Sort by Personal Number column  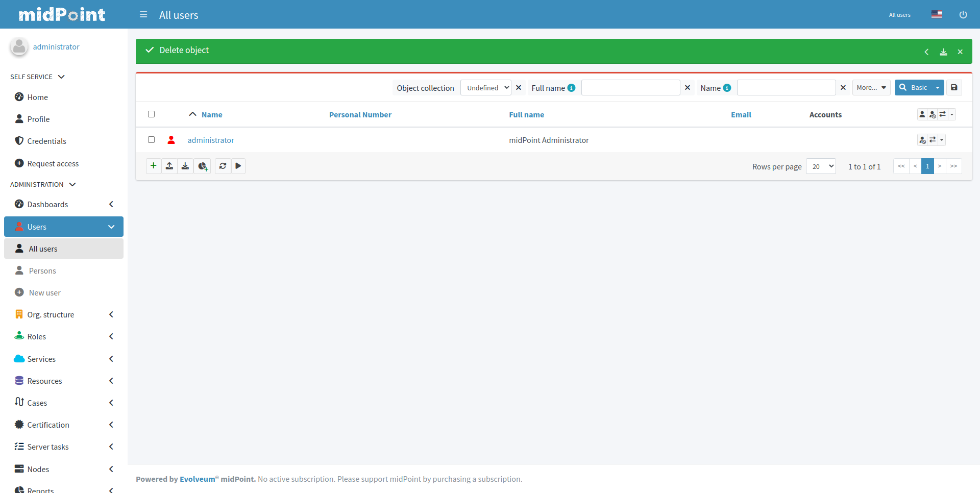pos(360,115)
